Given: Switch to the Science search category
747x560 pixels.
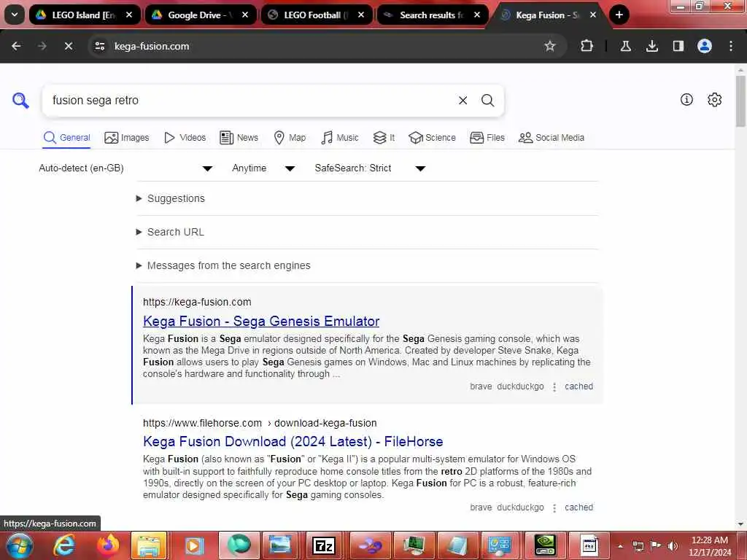Looking at the screenshot, I should pyautogui.click(x=432, y=138).
